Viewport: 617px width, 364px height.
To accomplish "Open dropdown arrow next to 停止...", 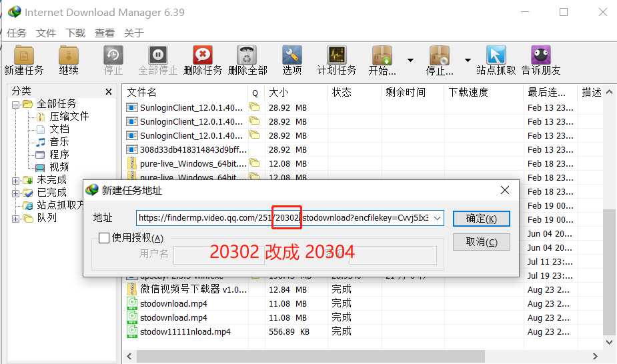I will [x=468, y=60].
